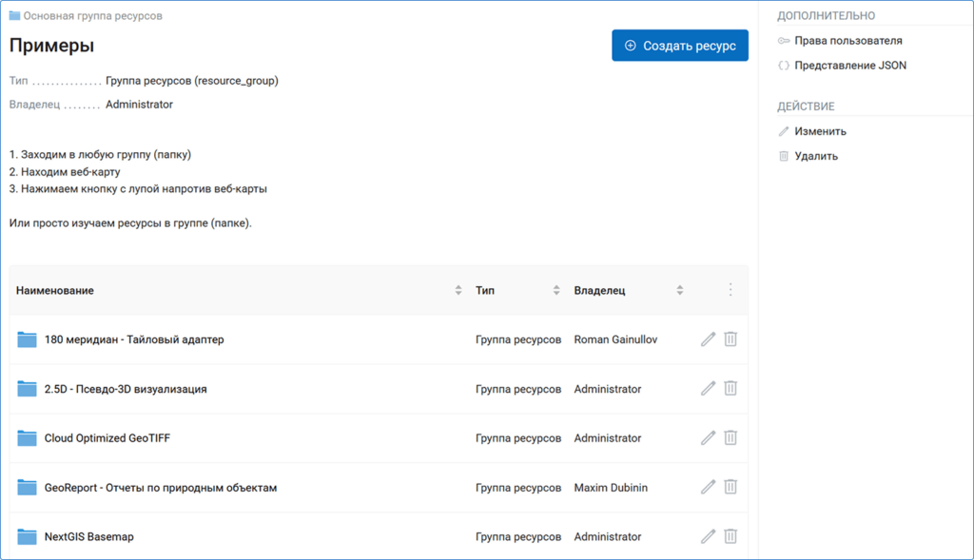Open the 2.5D - Псевдо-3D визуализация group
The height and width of the screenshot is (560, 974).
[x=126, y=389]
